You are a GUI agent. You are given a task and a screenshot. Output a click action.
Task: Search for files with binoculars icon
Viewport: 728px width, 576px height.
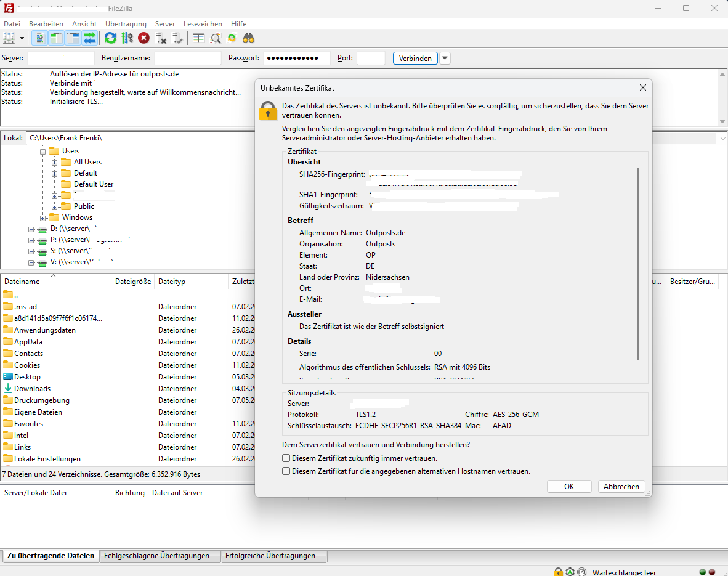[x=248, y=39]
